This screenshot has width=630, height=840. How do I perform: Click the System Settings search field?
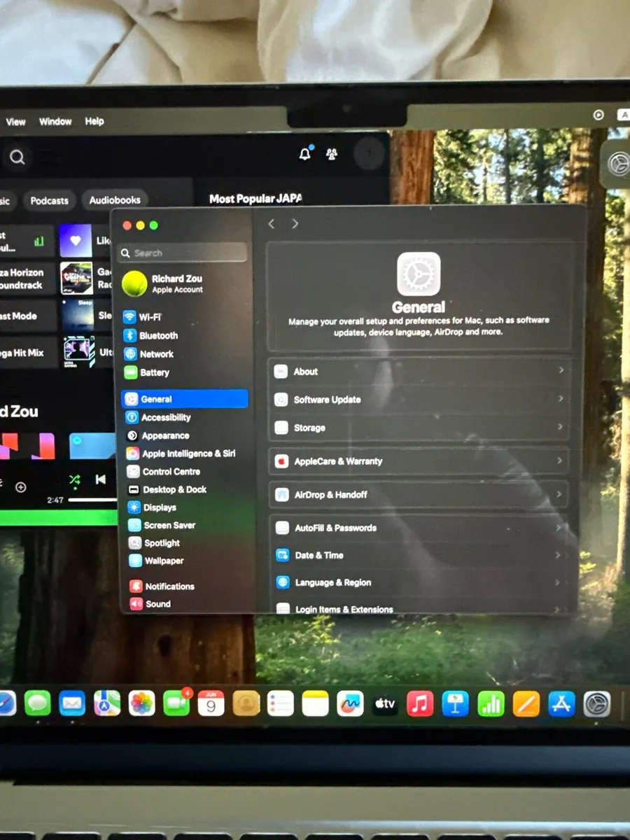pyautogui.click(x=183, y=253)
